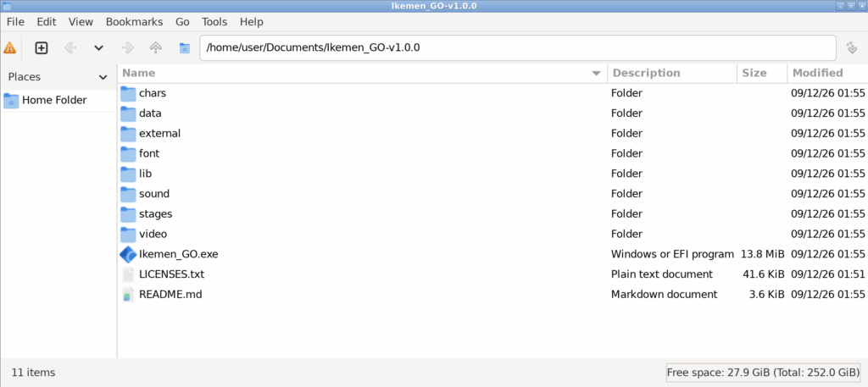868x387 pixels.
Task: Open the File menu
Action: pos(15,22)
